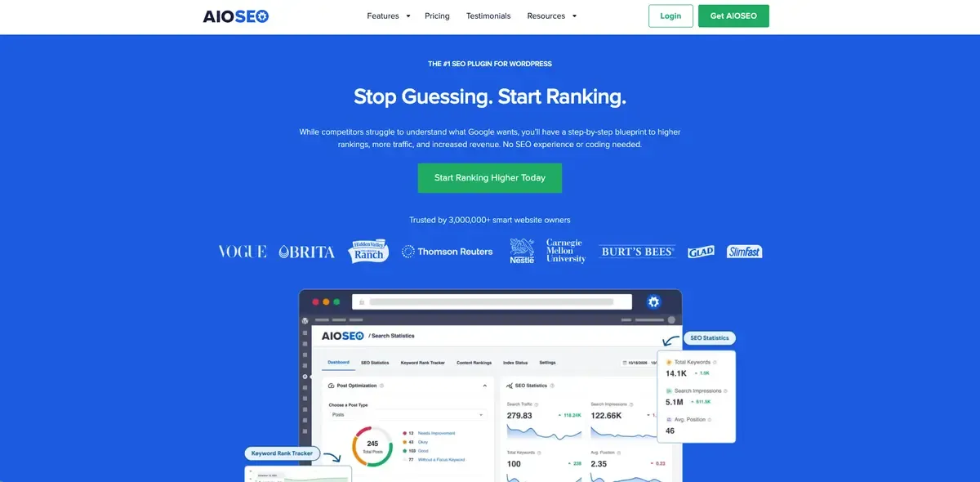980x482 pixels.
Task: Click help icon beside Search Traffic
Action: pos(536,404)
